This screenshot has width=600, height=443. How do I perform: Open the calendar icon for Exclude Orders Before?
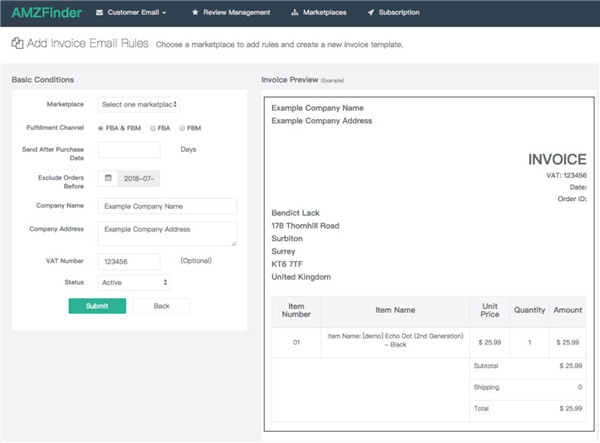pos(108,178)
